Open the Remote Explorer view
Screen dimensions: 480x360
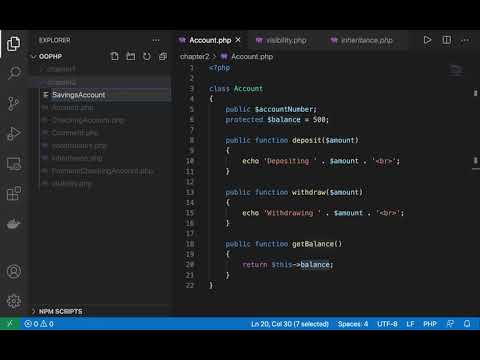point(14,164)
